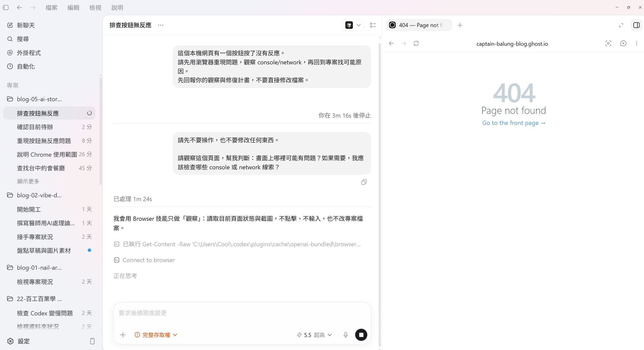The image size is (644, 350).
Task: Open 檔案 menu
Action: pos(52,7)
